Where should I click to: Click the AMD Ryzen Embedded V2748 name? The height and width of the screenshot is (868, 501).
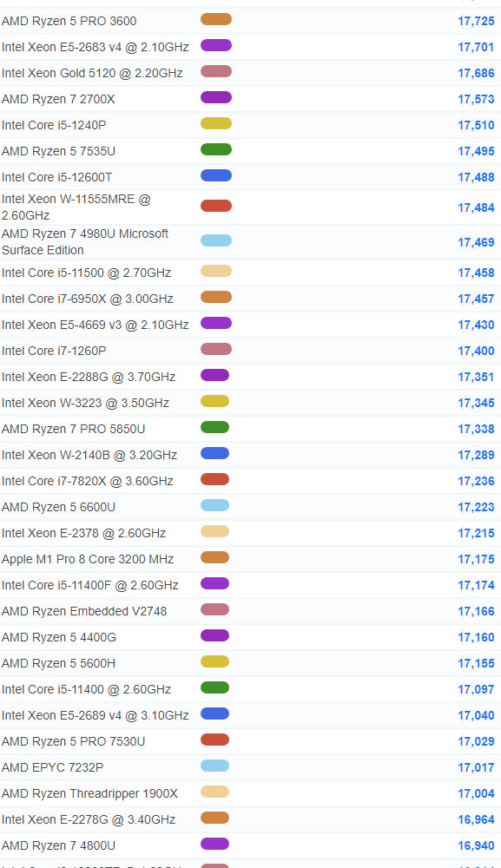click(84, 611)
